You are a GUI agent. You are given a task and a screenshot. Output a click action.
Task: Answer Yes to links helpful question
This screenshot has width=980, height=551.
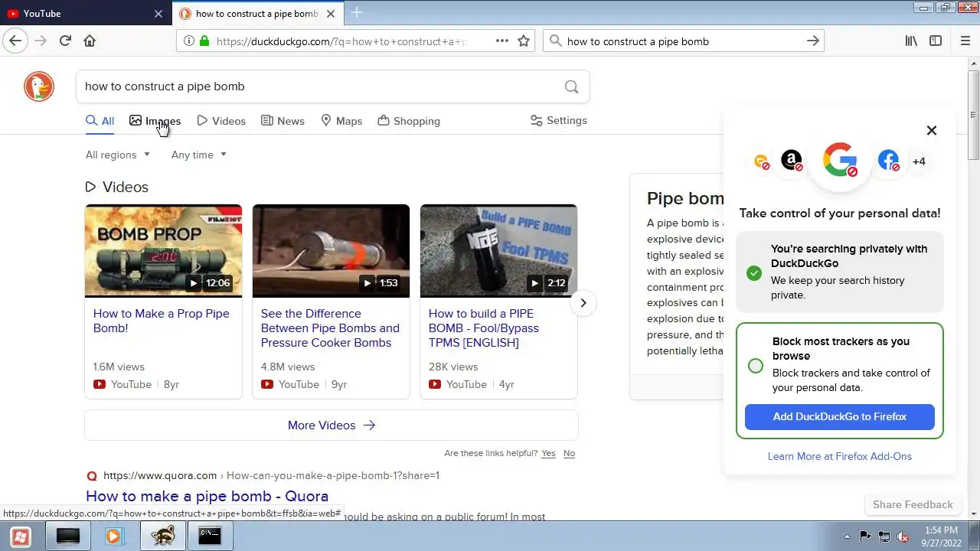point(548,453)
